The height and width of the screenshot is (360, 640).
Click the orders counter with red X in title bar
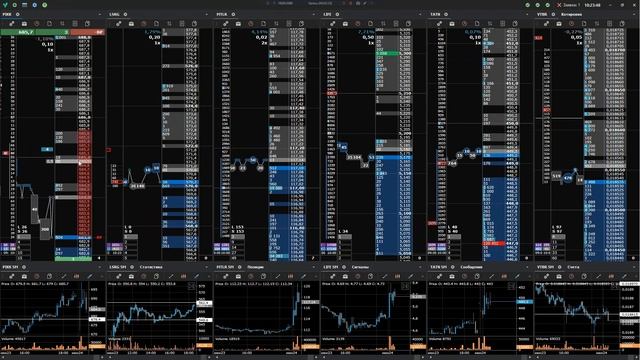coord(569,5)
